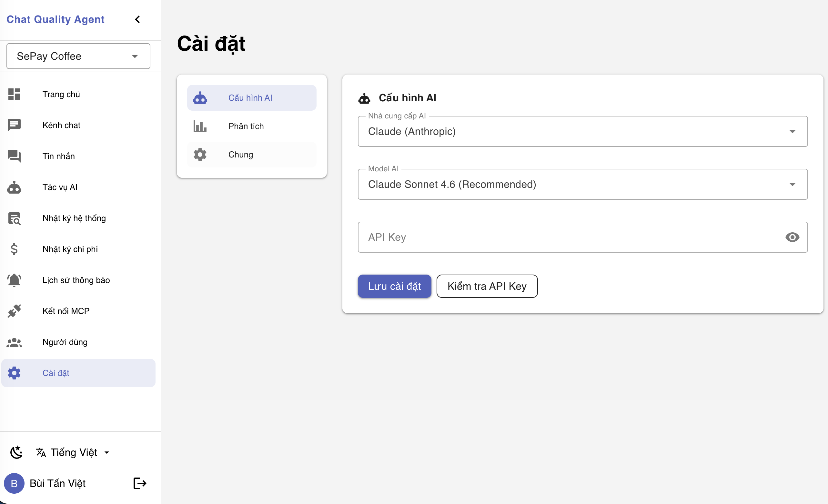Screen dimensions: 828x504
Task: Toggle API Key visibility eye icon
Action: 792,237
